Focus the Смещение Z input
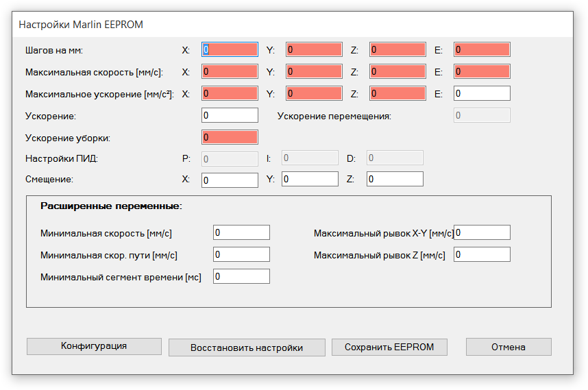The width and height of the screenshot is (588, 390). pyautogui.click(x=395, y=180)
